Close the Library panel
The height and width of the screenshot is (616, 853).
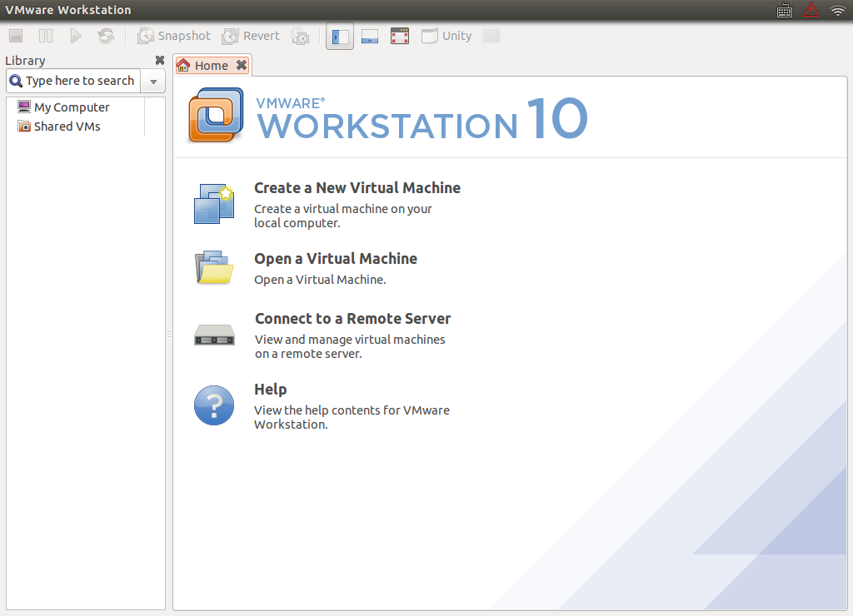(160, 60)
